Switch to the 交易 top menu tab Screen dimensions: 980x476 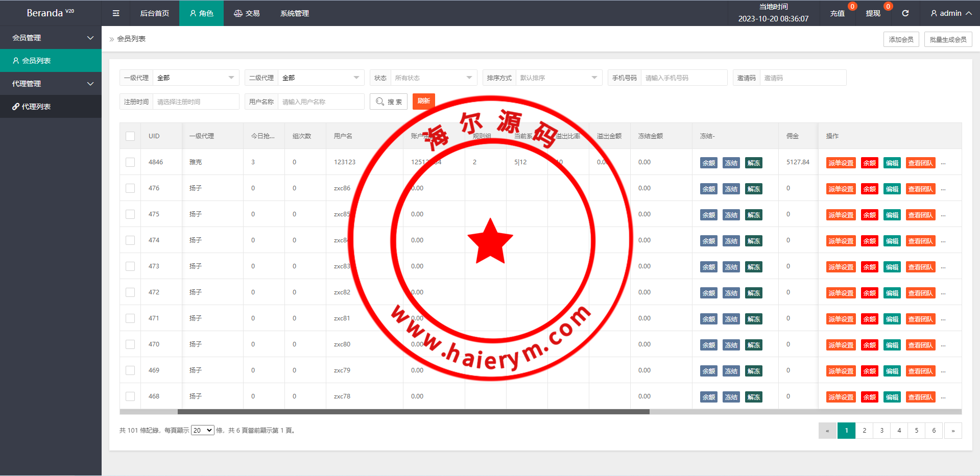pos(247,13)
